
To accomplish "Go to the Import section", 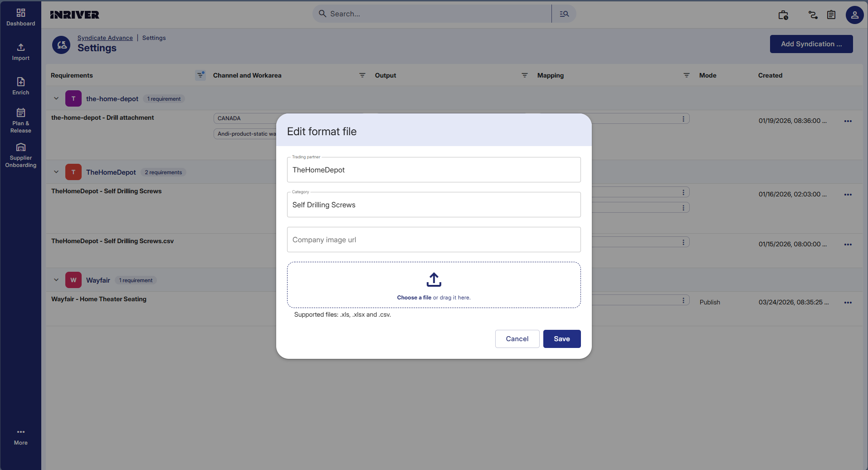I will (21, 52).
